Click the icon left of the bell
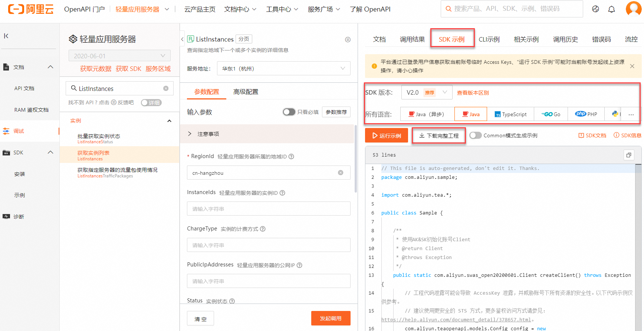This screenshot has height=331, width=644. 595,9
